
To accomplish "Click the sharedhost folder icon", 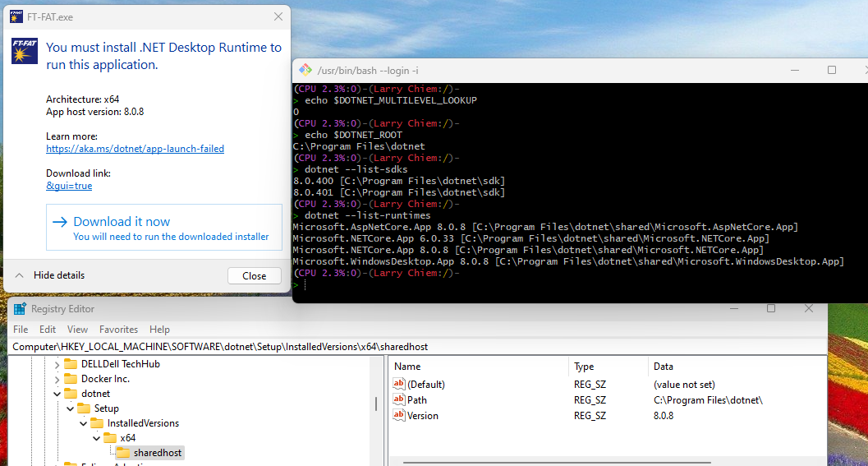I will (123, 453).
